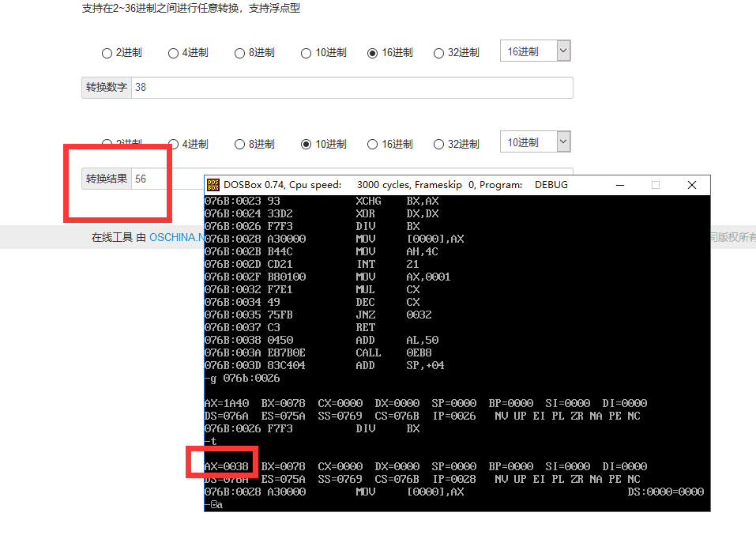Click the IP=0028 register value

(x=454, y=479)
